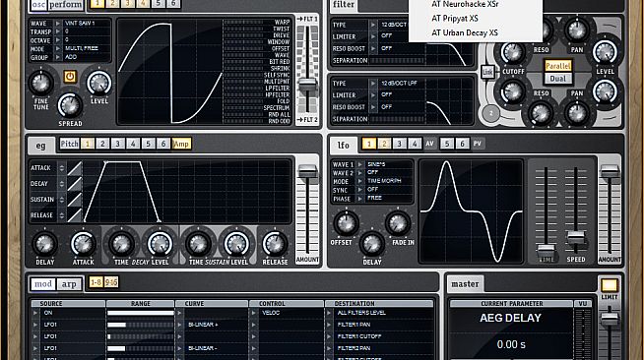This screenshot has height=360, width=644.
Task: Select AT Urban Decay XS preset
Action: pos(465,32)
